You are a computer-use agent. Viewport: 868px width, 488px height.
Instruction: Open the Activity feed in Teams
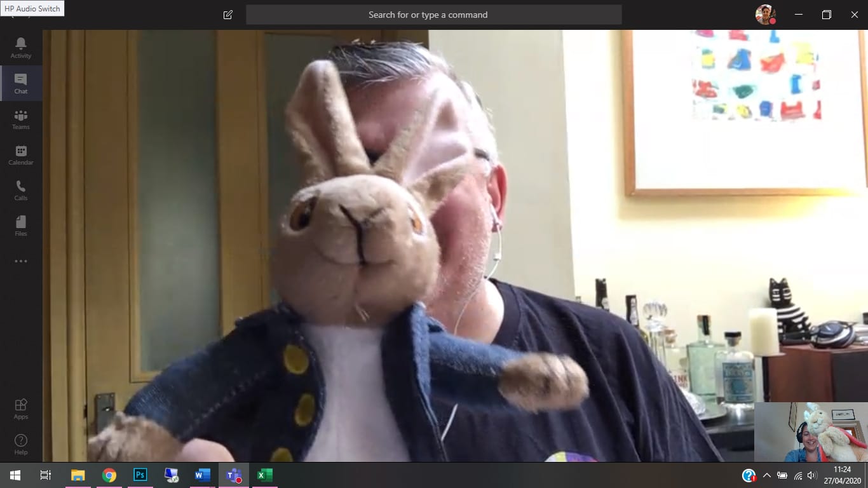21,48
